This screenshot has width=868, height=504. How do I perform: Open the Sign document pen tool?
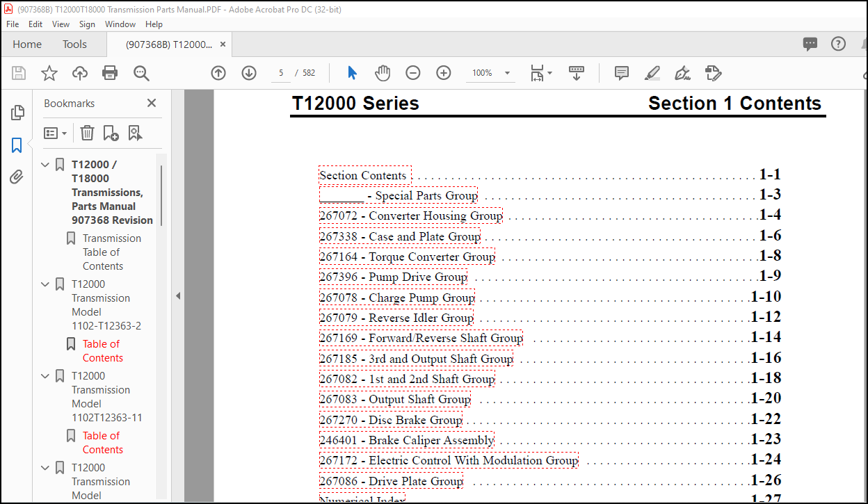pos(682,73)
